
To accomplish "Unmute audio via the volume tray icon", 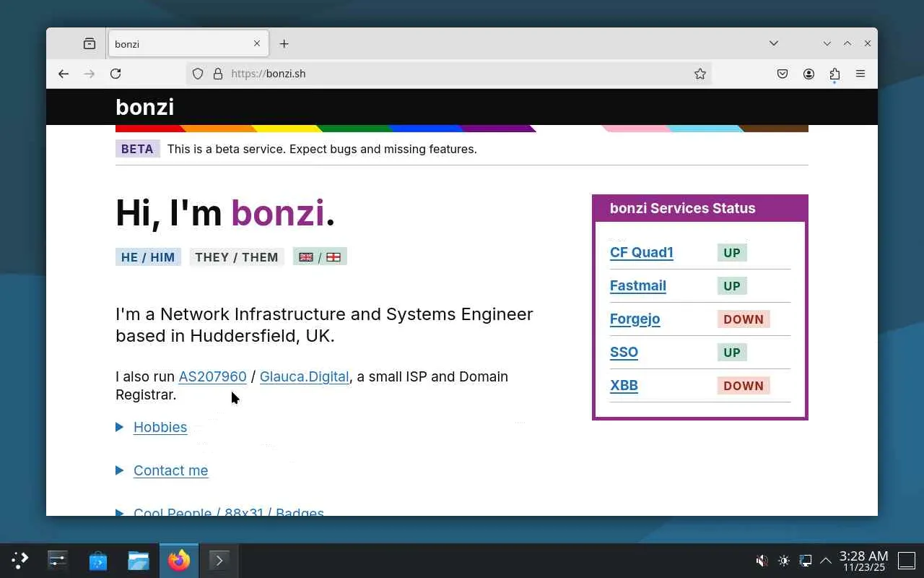I will click(762, 561).
